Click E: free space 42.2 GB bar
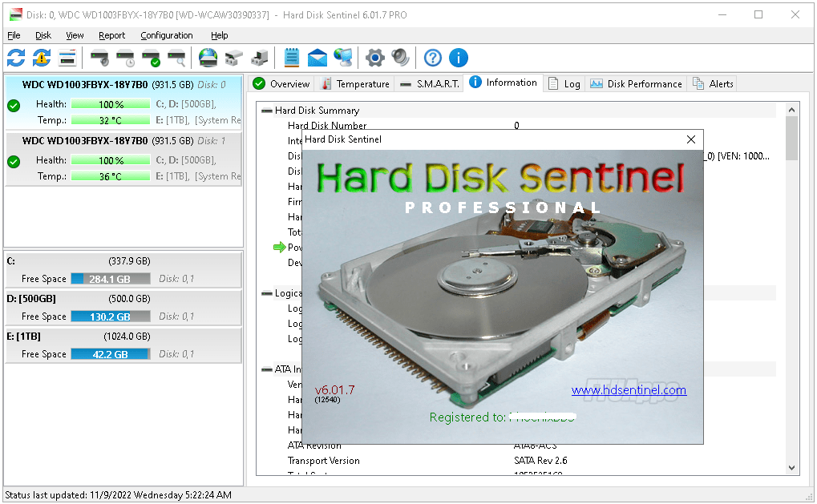Viewport: 817px width, 504px height. coord(111,354)
